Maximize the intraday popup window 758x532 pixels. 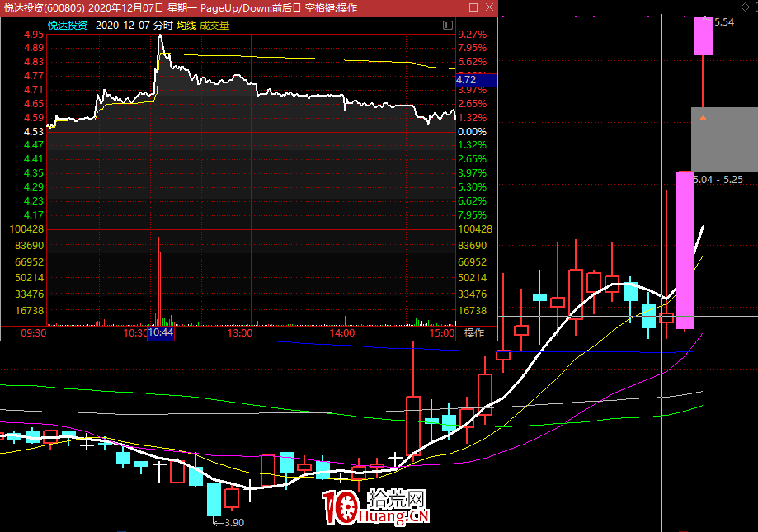473,7
